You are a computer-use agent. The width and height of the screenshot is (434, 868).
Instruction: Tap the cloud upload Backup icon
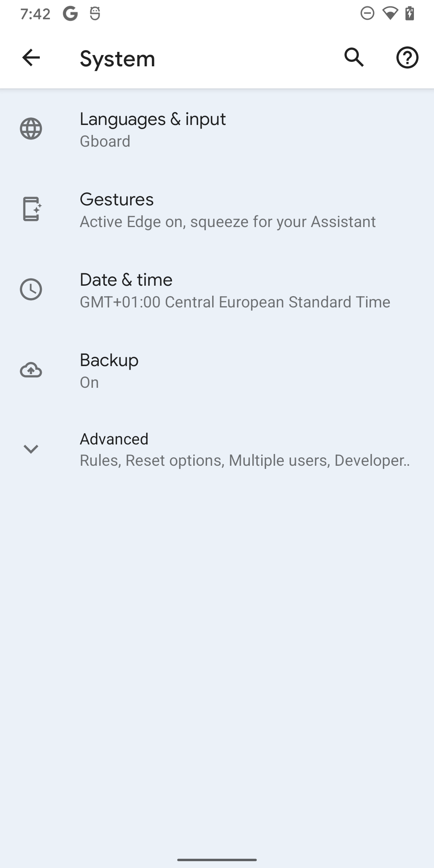31,370
